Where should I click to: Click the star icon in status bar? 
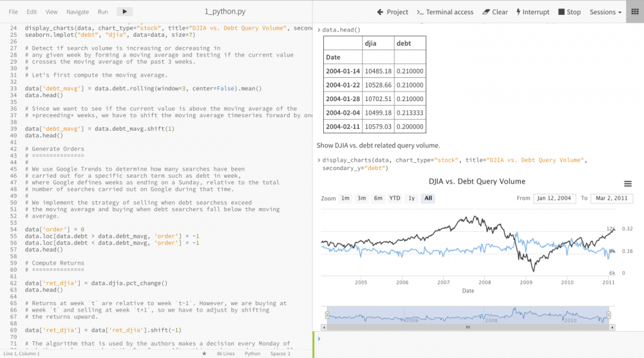coord(204,353)
